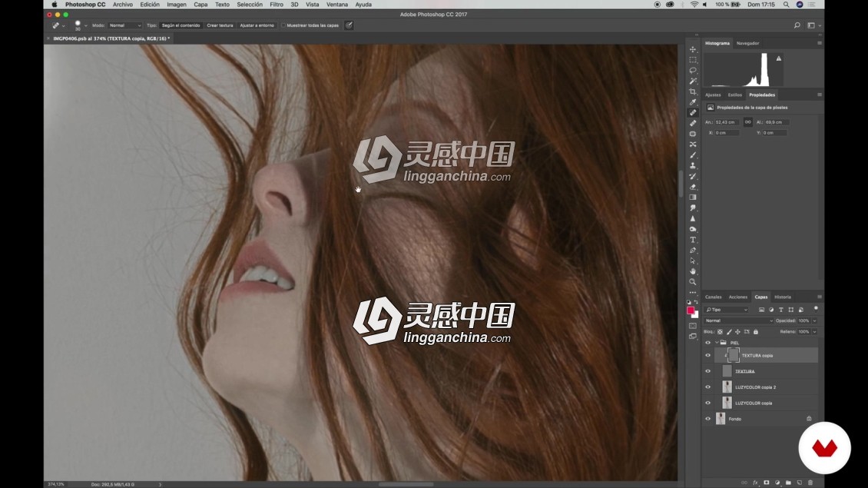
Task: Open the Histograma panel options menu
Action: click(x=820, y=42)
